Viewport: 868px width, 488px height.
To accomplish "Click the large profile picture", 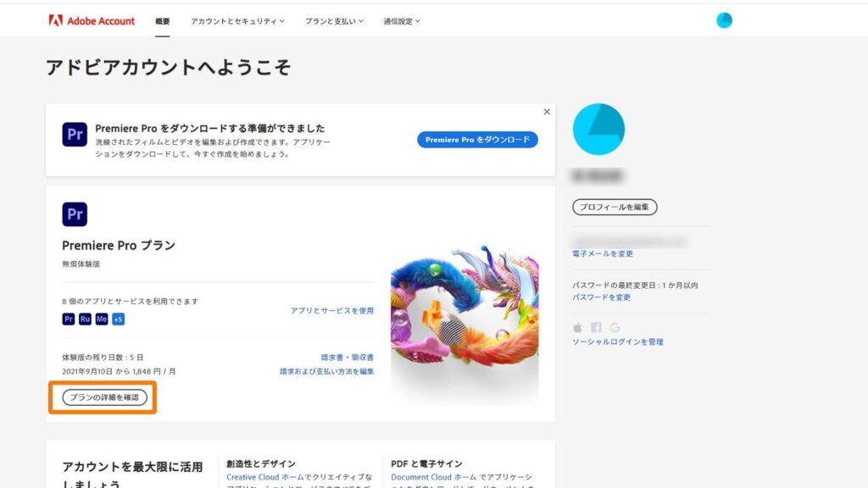I will (x=598, y=129).
